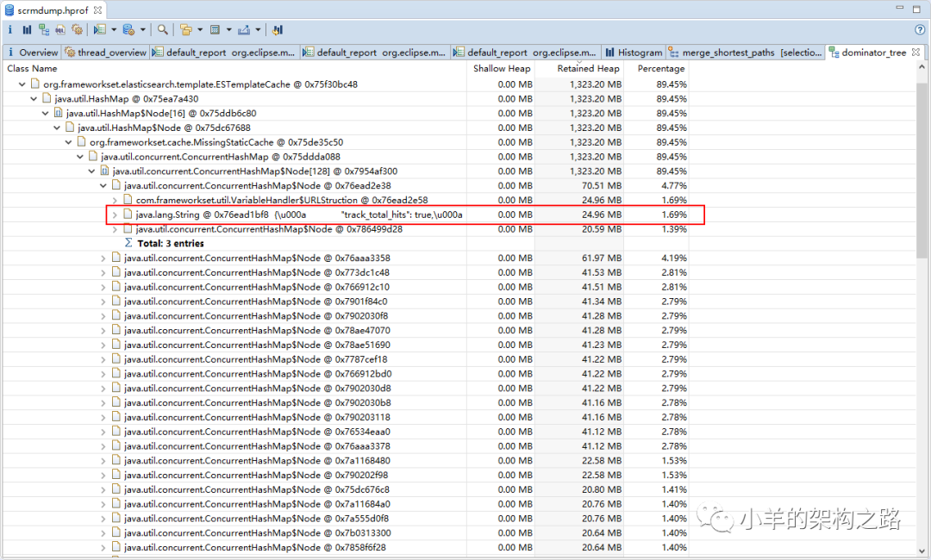
Task: Sort by the Class Name column header
Action: [235, 68]
